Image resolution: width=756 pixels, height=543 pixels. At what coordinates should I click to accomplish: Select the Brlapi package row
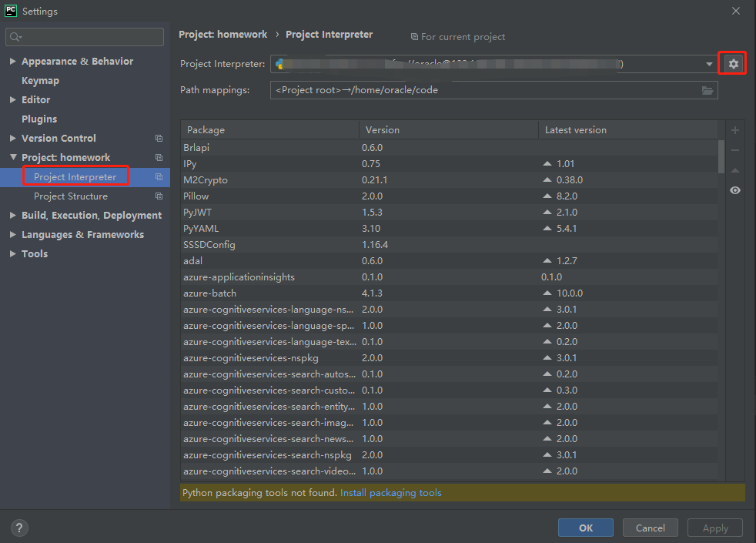[450, 148]
